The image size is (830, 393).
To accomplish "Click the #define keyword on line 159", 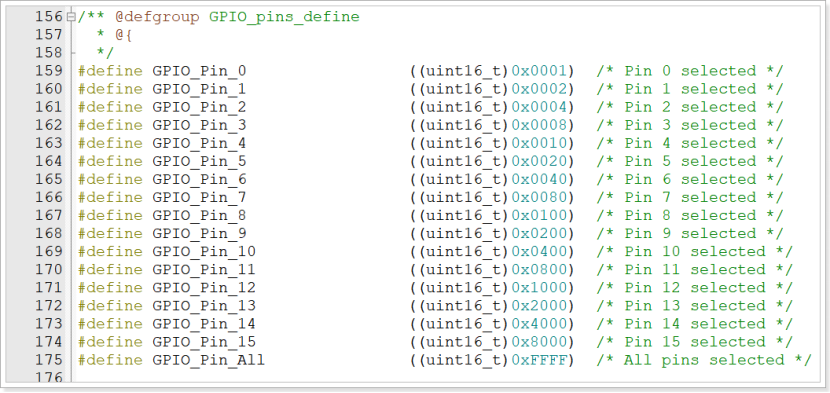I will point(111,71).
